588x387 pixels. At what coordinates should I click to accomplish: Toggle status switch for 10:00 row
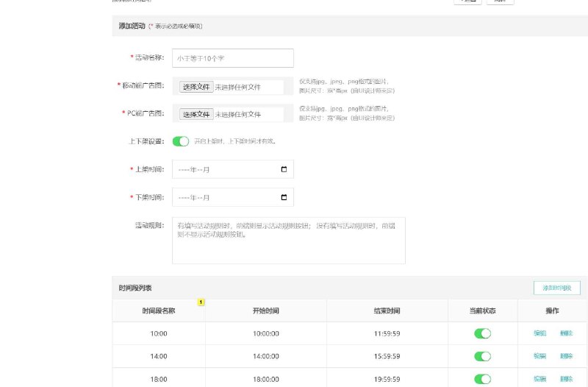pyautogui.click(x=483, y=333)
